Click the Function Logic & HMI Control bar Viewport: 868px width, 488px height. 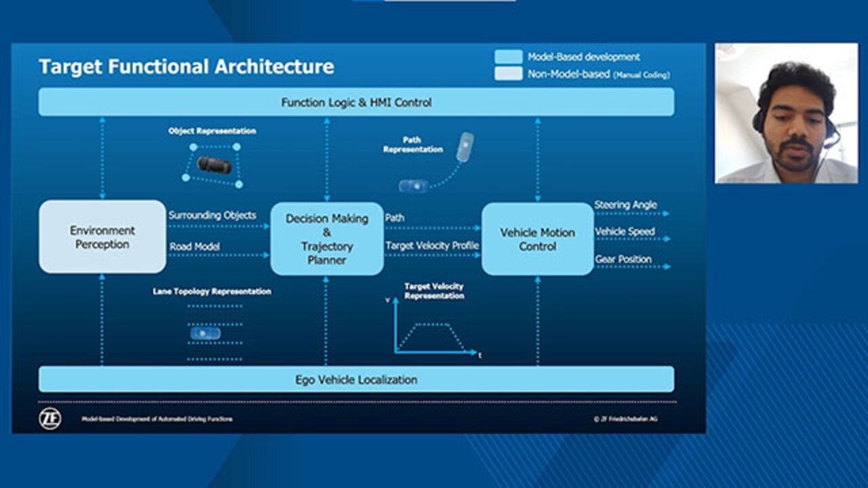(x=357, y=102)
